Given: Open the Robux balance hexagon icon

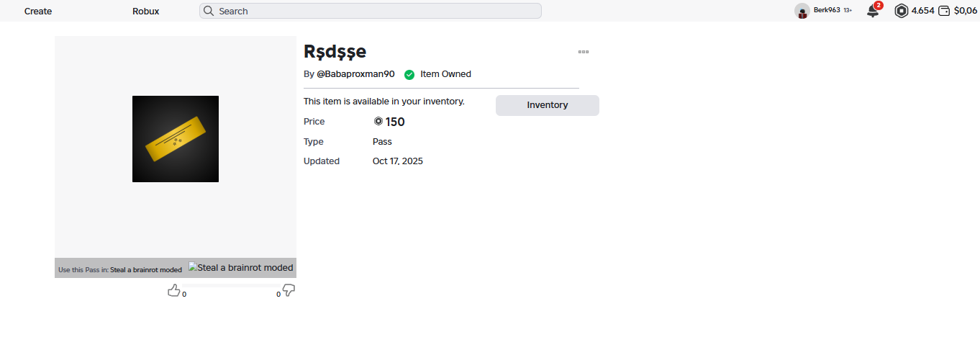Looking at the screenshot, I should [902, 11].
